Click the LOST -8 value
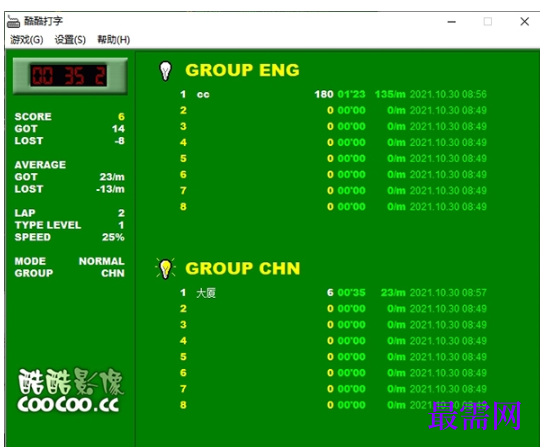Screen dimensions: 540x447 tap(120, 141)
